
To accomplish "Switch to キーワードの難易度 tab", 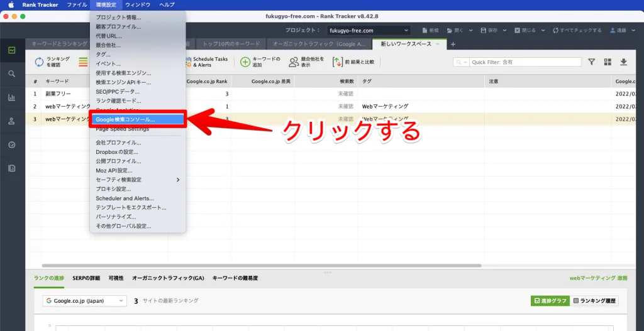I will pyautogui.click(x=235, y=278).
